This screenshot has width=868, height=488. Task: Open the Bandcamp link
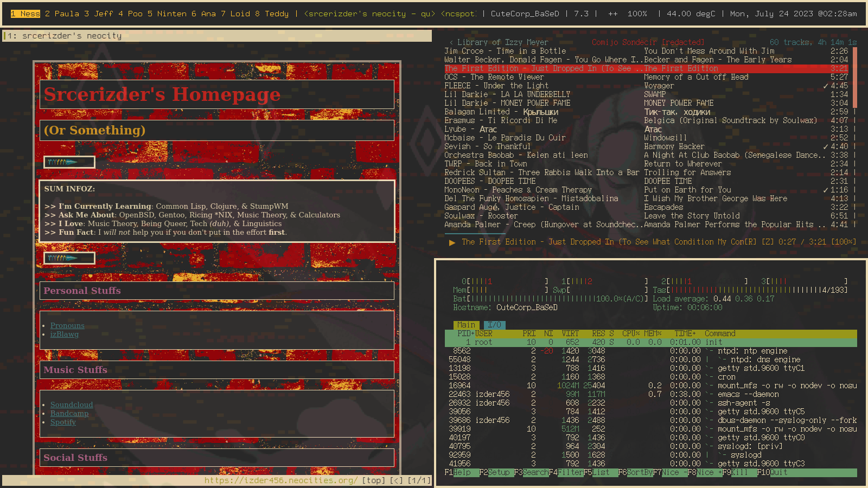point(69,413)
